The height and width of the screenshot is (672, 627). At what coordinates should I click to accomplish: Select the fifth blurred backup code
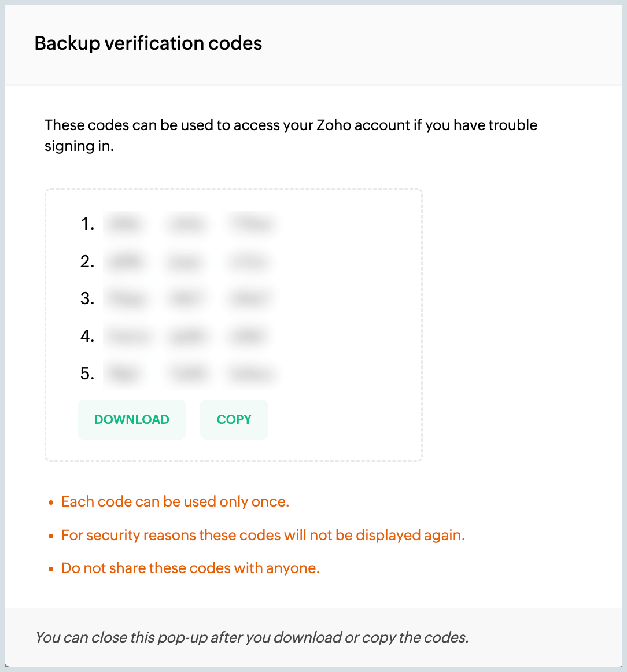tap(189, 374)
